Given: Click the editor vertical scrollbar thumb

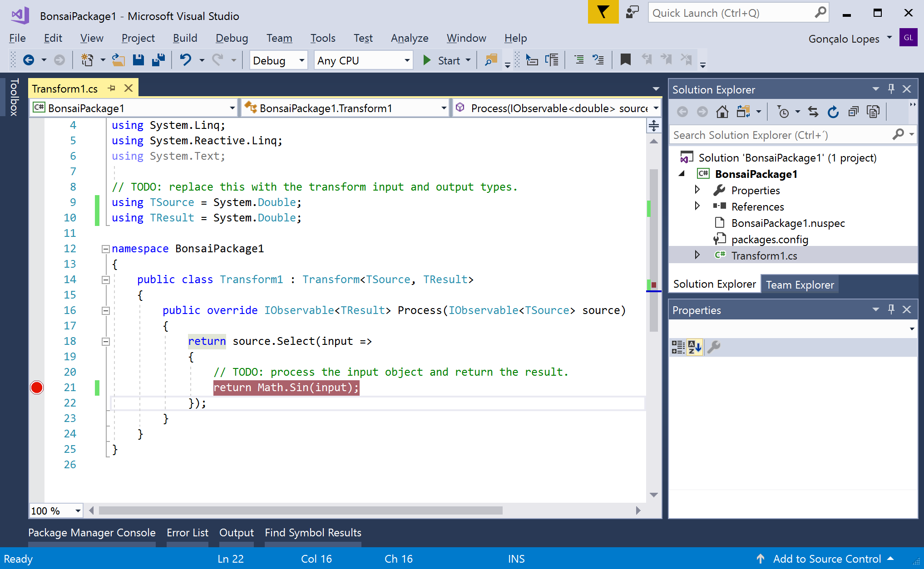Looking at the screenshot, I should [x=653, y=250].
